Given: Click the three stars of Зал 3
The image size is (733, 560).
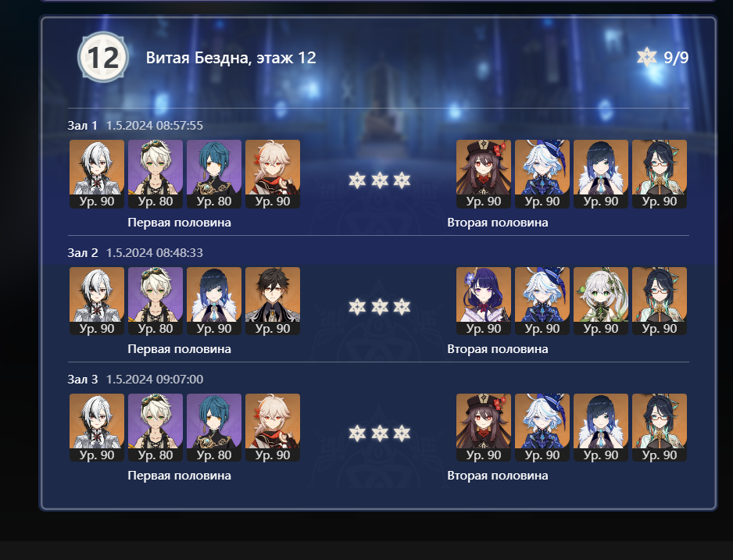Looking at the screenshot, I should pos(380,433).
